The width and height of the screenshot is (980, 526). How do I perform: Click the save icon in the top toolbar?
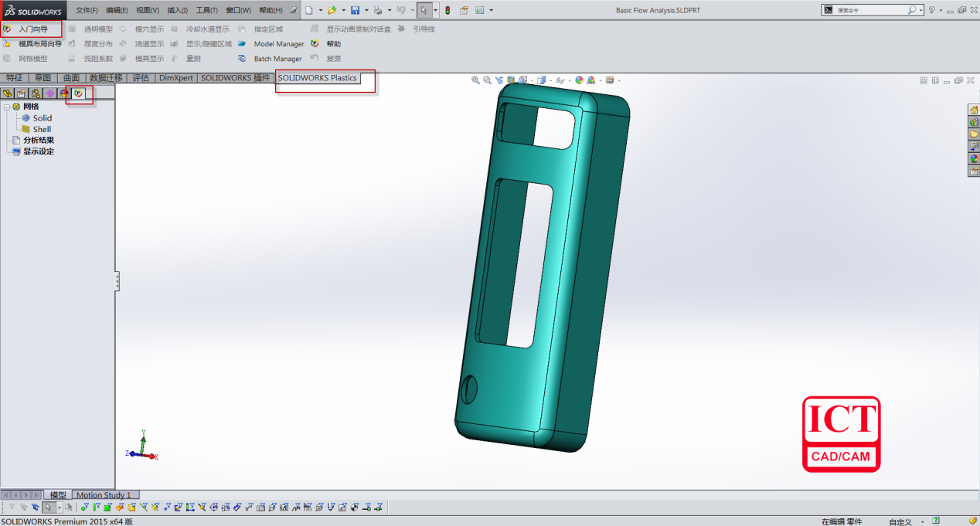coord(355,10)
